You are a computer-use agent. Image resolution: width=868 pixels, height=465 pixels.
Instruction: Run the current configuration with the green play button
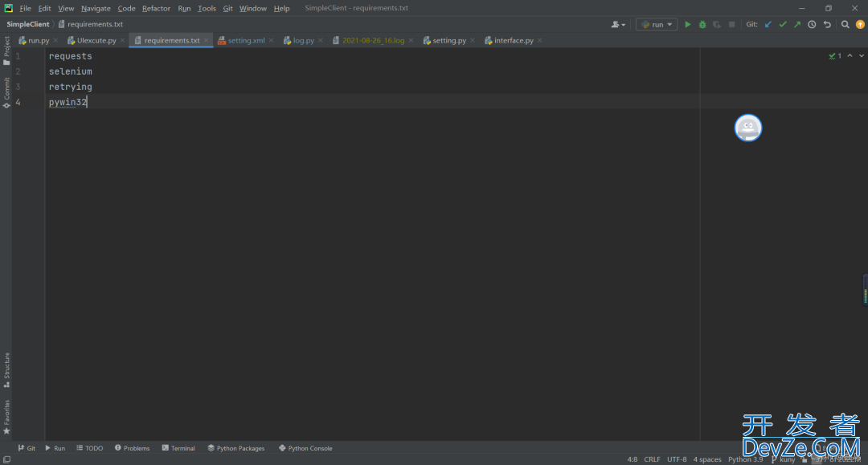tap(687, 24)
